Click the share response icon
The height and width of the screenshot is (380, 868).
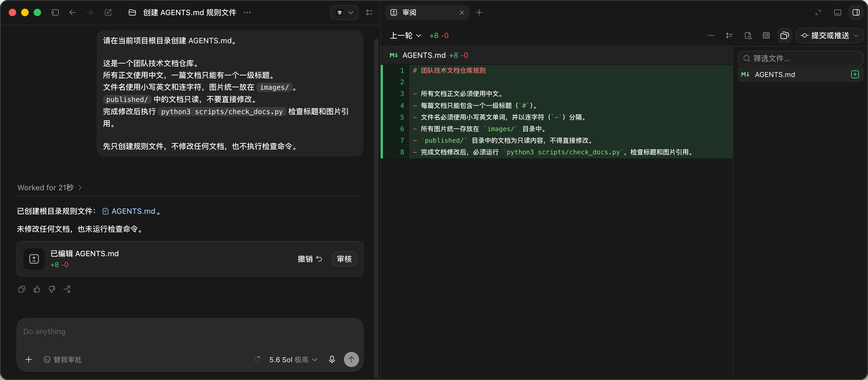tap(67, 289)
